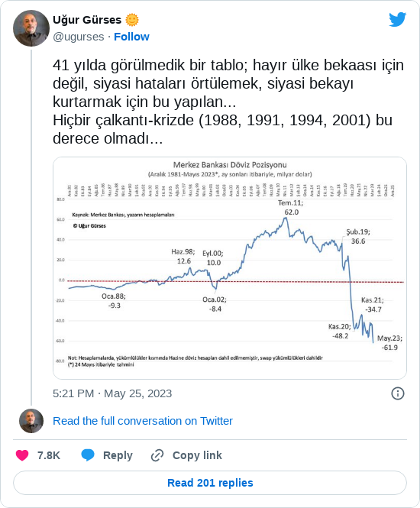The width and height of the screenshot is (420, 508).
Task: Open the Read 201 replies button
Action: 210,483
